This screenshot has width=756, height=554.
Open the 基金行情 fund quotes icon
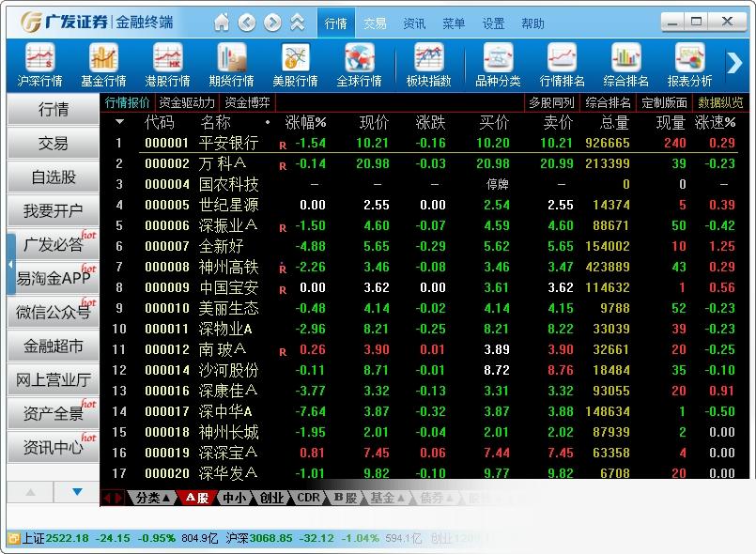103,65
